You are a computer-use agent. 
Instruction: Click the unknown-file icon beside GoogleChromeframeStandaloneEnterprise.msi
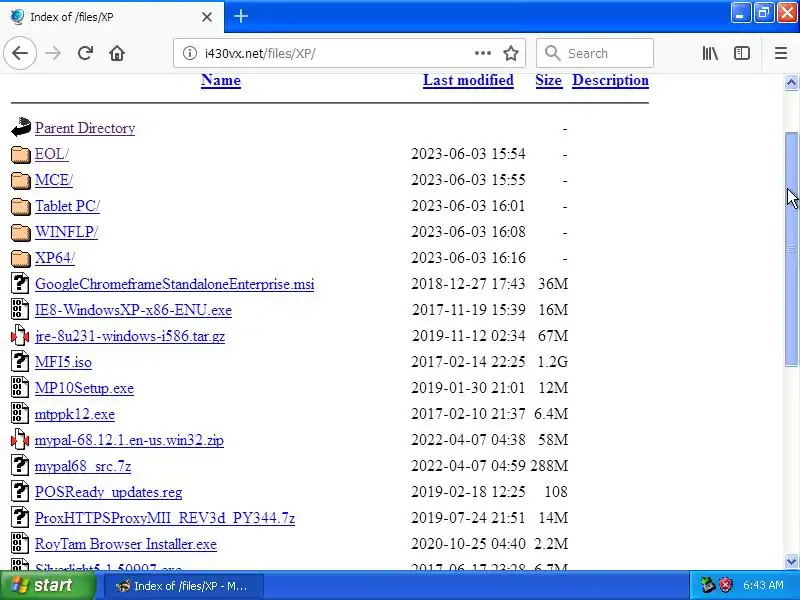(19, 284)
